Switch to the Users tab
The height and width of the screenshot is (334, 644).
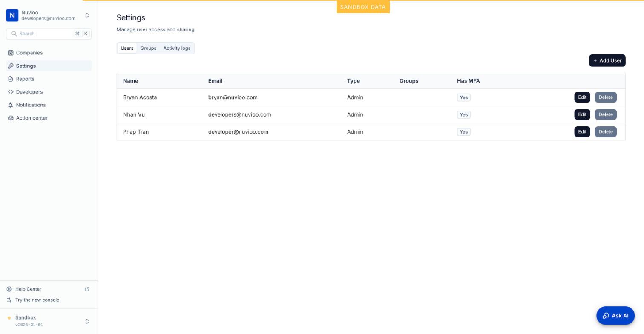127,49
